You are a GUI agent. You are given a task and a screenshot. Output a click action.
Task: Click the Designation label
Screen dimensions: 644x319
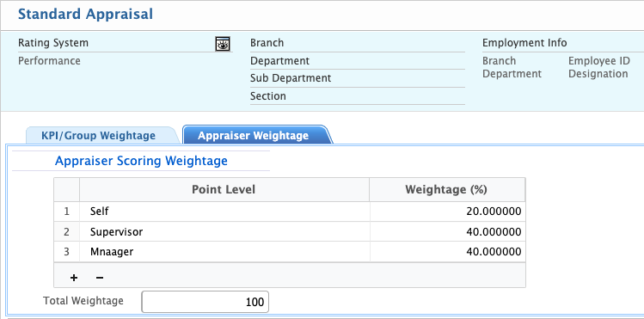click(x=598, y=74)
